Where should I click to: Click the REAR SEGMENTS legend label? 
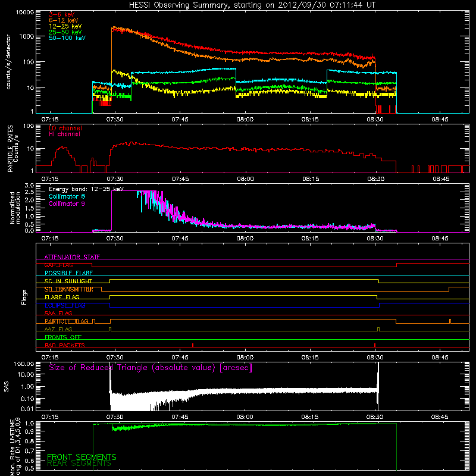79,464
